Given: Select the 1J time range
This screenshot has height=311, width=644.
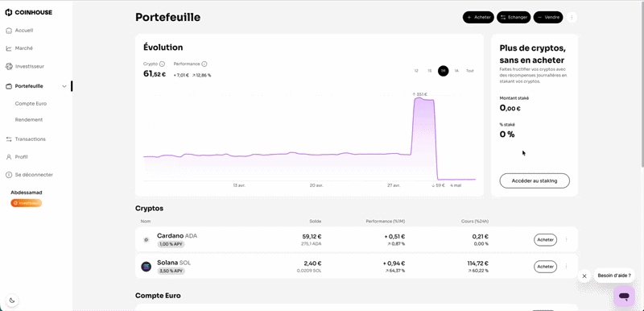Looking at the screenshot, I should point(416,71).
